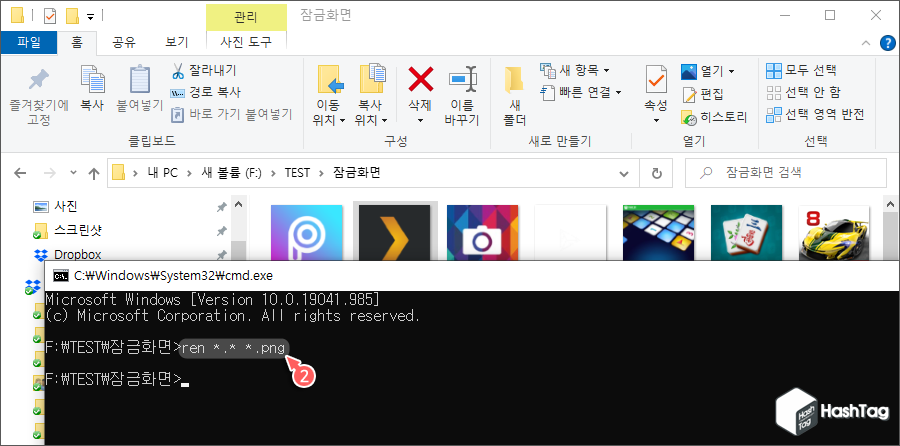Click the red X 삭제 (Delete) icon
The image size is (900, 446).
coord(421,79)
